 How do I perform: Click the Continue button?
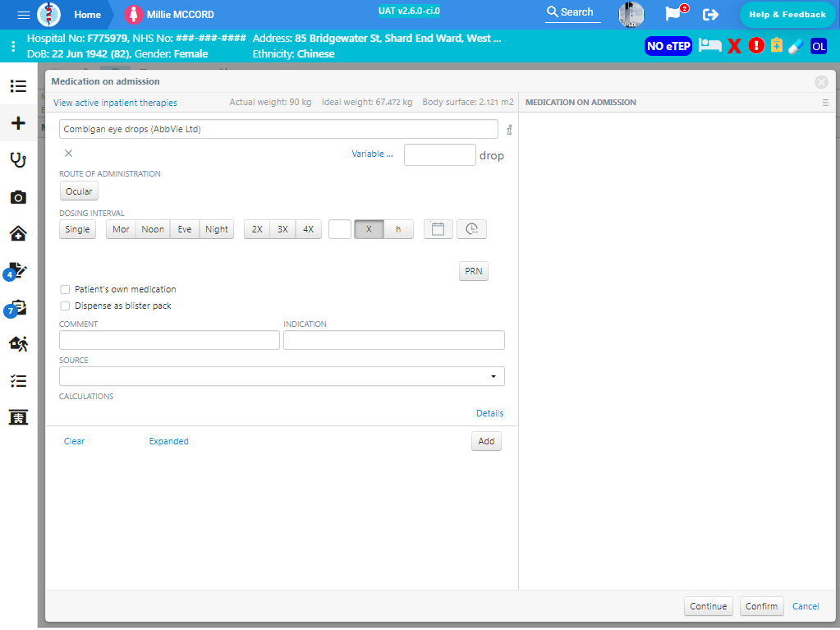coord(709,606)
